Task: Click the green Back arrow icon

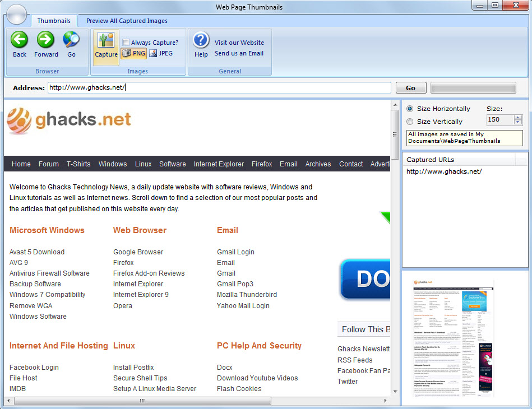Action: [x=19, y=39]
